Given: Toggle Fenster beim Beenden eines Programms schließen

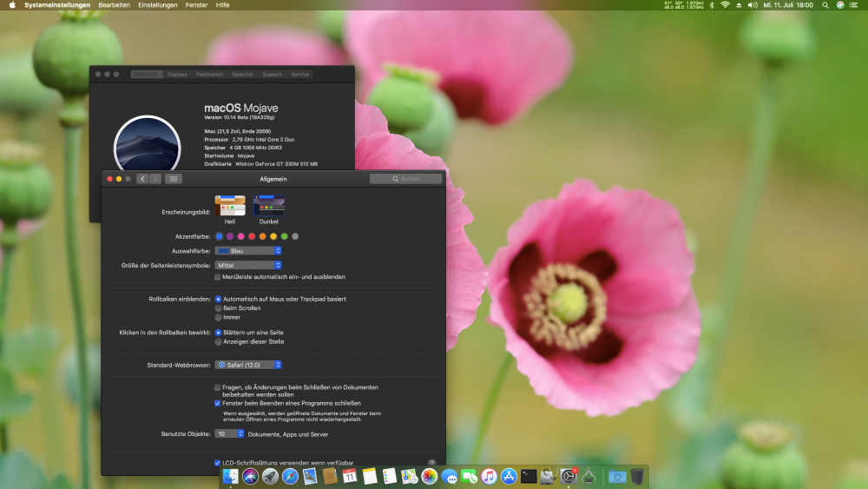Looking at the screenshot, I should pyautogui.click(x=218, y=403).
